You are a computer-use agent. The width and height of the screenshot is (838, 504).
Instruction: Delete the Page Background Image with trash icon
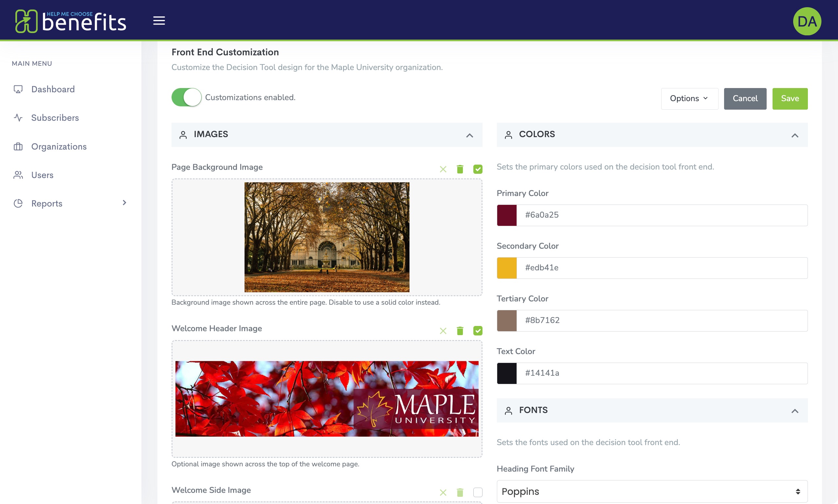[460, 169]
